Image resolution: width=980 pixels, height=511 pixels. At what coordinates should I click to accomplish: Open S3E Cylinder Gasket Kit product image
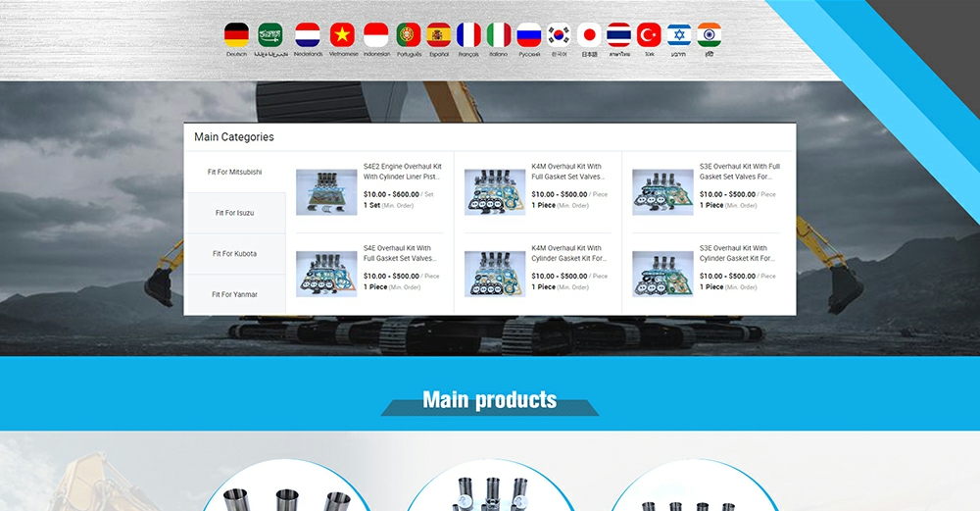coord(662,274)
